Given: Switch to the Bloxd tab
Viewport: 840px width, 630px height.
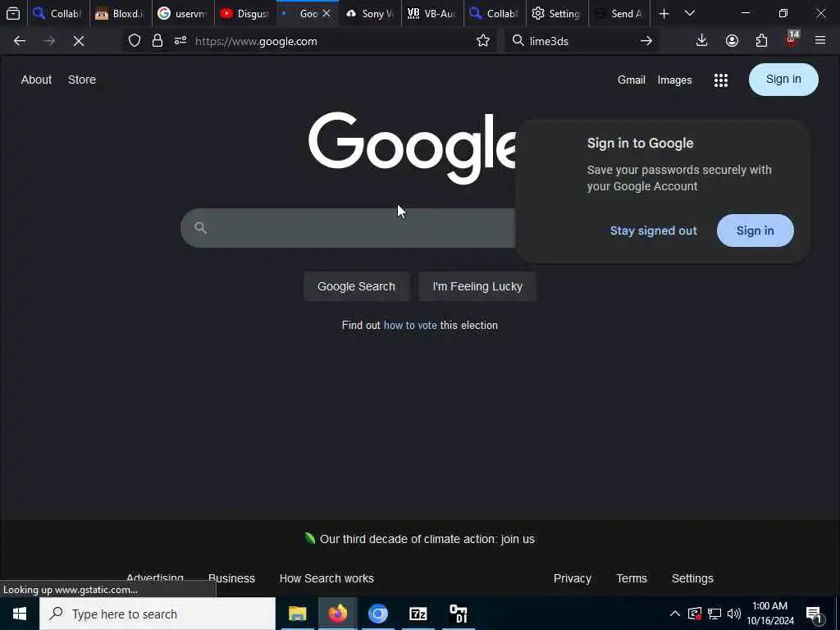Looking at the screenshot, I should [121, 14].
